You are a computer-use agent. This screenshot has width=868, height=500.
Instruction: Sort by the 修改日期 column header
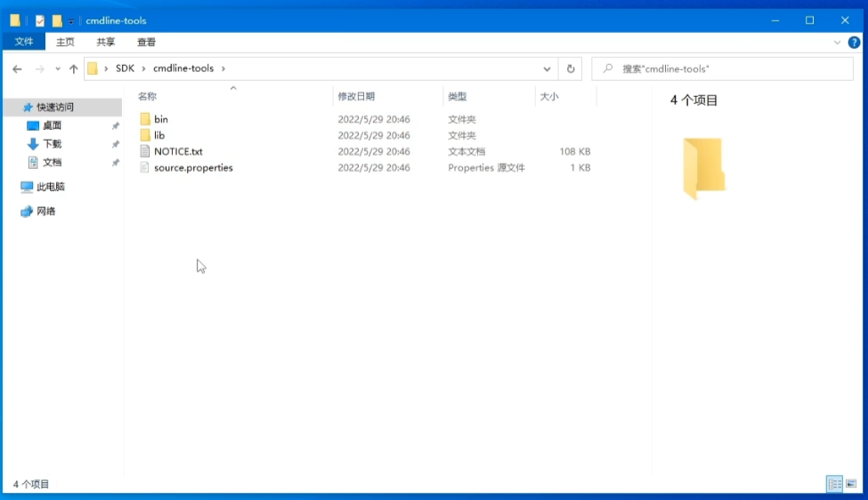(356, 96)
